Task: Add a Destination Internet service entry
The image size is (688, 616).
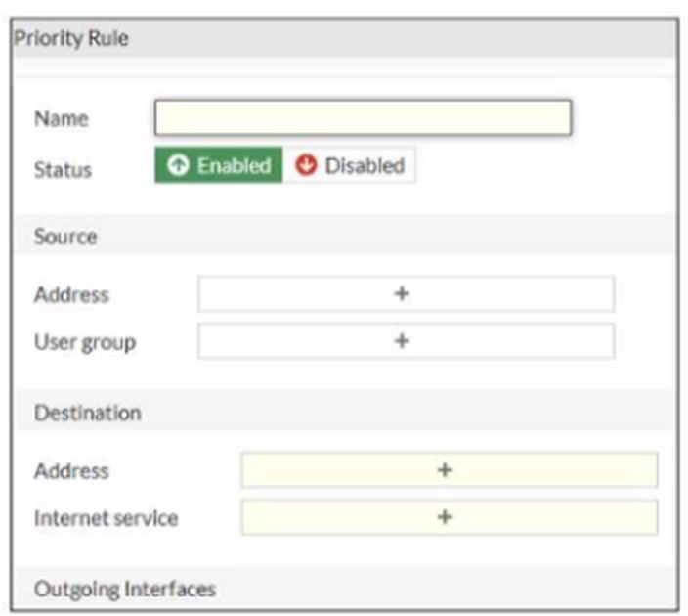Action: tap(450, 517)
